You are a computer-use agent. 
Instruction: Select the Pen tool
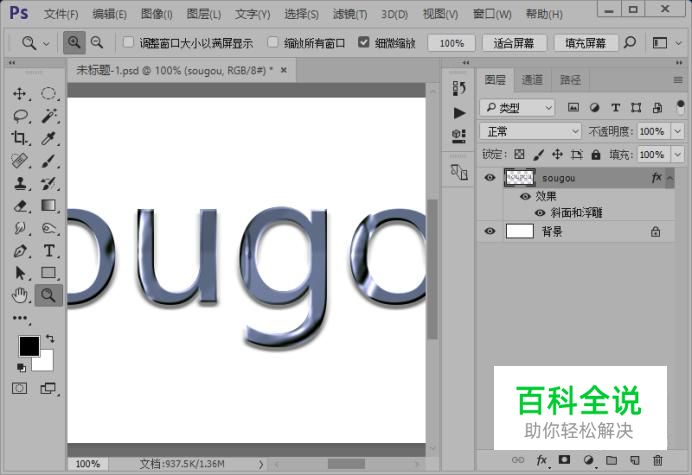tap(19, 251)
